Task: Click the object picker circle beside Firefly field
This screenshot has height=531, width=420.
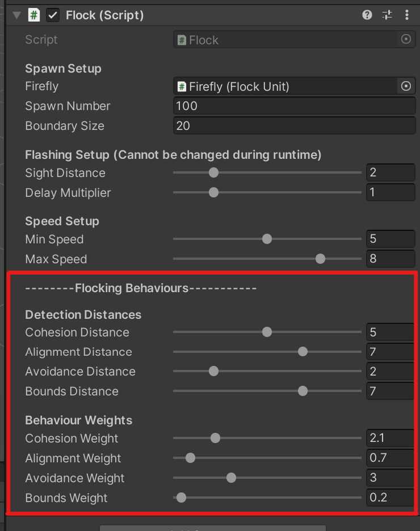Action: tap(406, 86)
